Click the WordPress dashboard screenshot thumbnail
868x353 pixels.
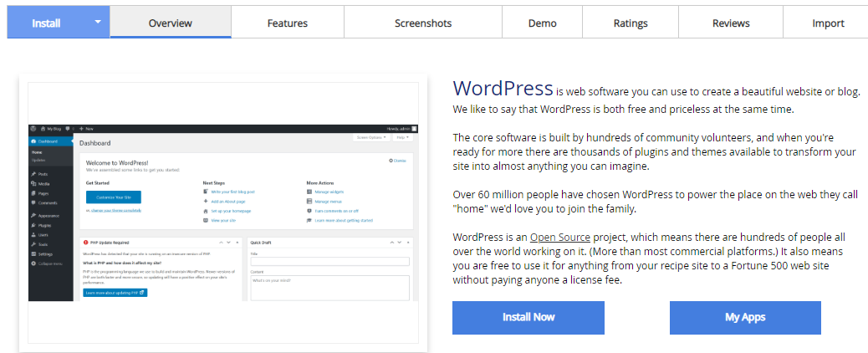(223, 212)
